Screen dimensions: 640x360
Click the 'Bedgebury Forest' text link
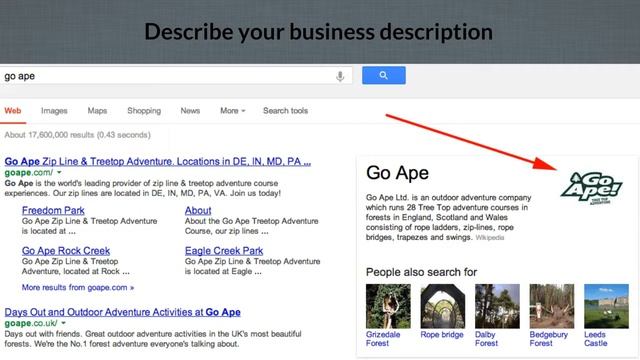pyautogui.click(x=549, y=339)
